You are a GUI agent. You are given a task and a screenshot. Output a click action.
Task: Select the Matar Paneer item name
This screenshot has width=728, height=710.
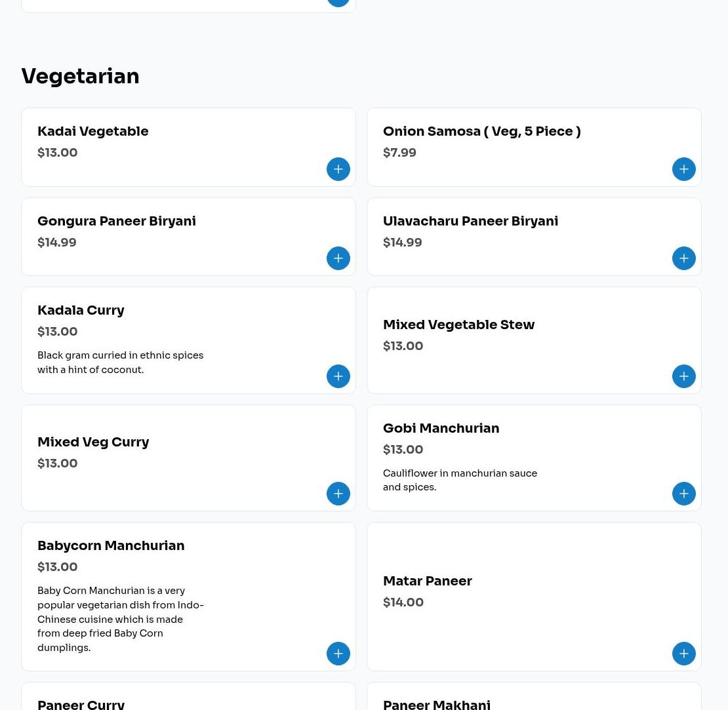click(427, 581)
